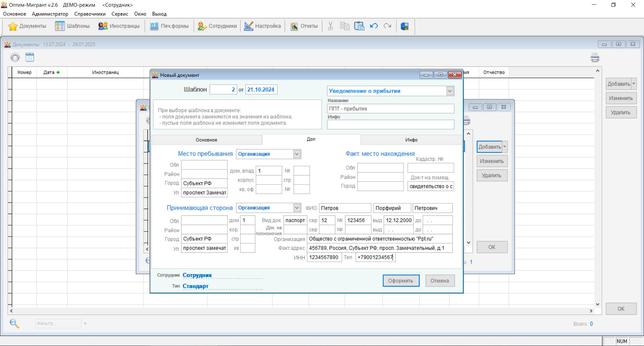Expand the Добавить arrow in middle window

click(x=504, y=147)
